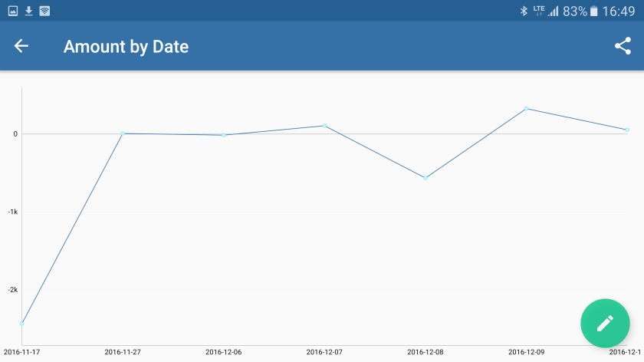Screen dimensions: 644x362
Task: Tap the -1k axis label
Action: 12,212
